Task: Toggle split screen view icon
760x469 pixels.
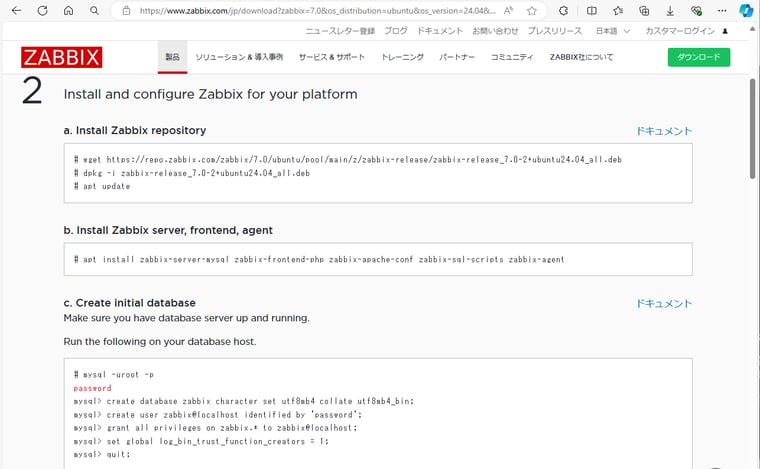Action: pos(591,11)
